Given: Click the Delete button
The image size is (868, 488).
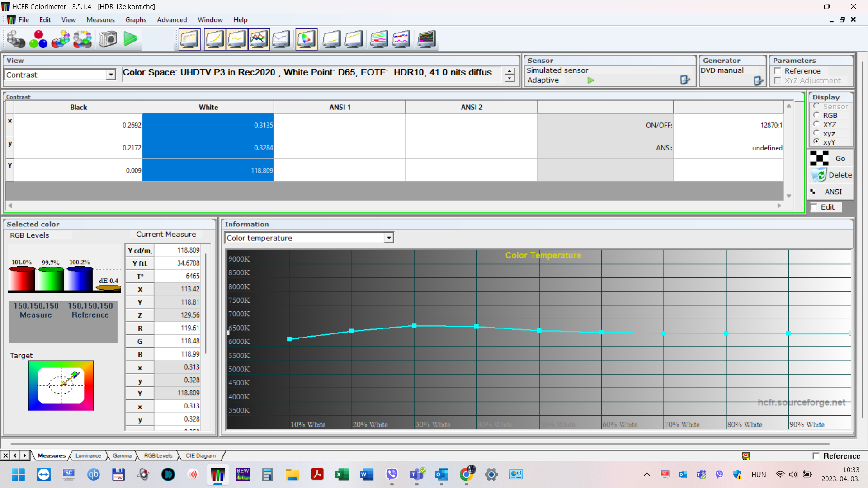Looking at the screenshot, I should [x=831, y=175].
